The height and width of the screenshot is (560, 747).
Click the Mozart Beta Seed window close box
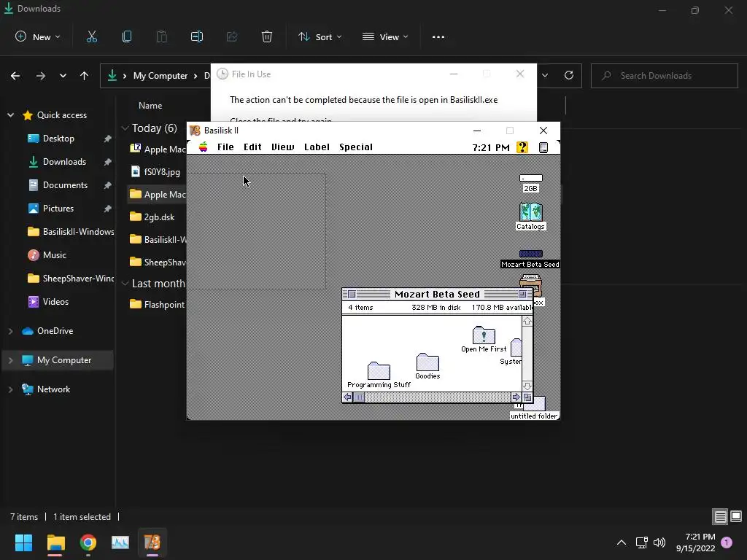pyautogui.click(x=352, y=295)
